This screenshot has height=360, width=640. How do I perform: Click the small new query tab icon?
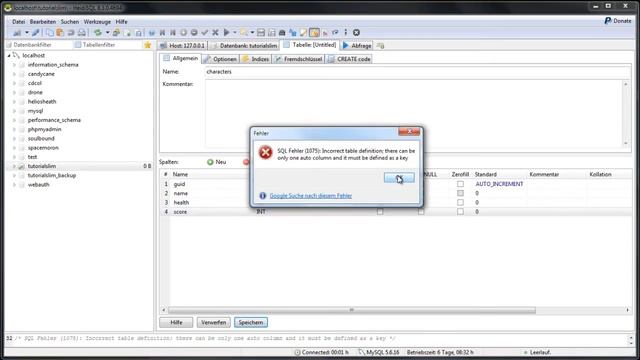380,46
